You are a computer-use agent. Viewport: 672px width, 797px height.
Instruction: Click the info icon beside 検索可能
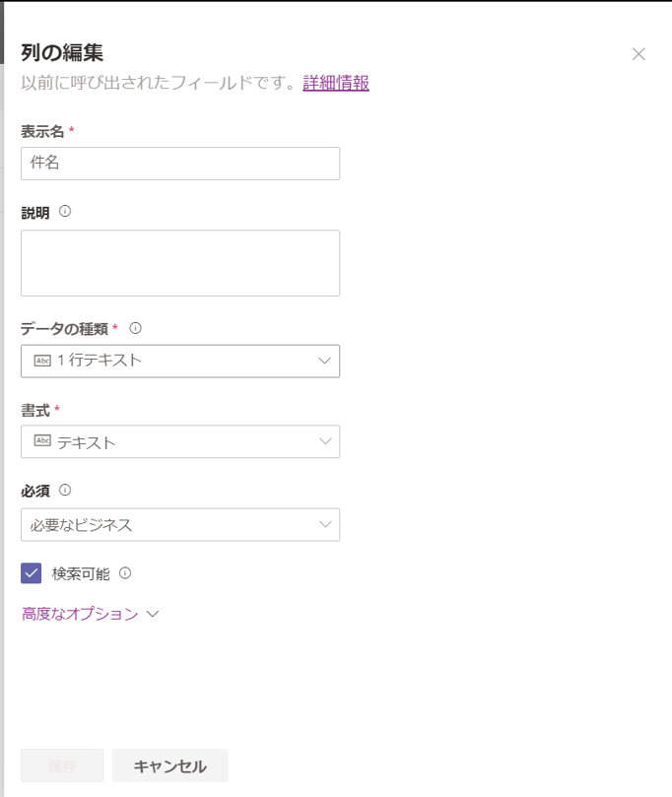(125, 572)
